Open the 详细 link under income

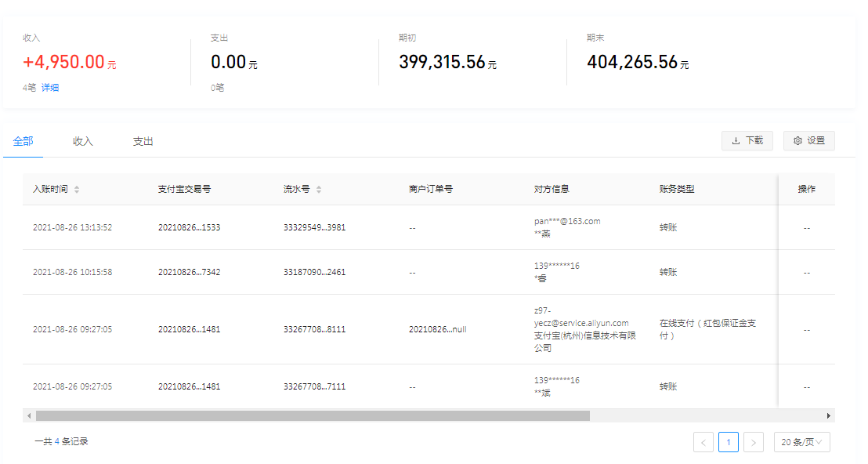[x=50, y=88]
